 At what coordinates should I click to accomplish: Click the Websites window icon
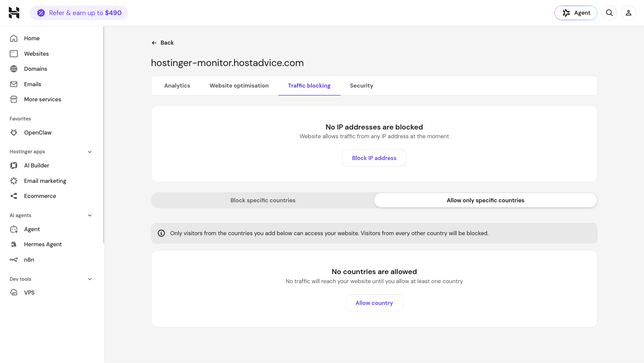click(14, 54)
